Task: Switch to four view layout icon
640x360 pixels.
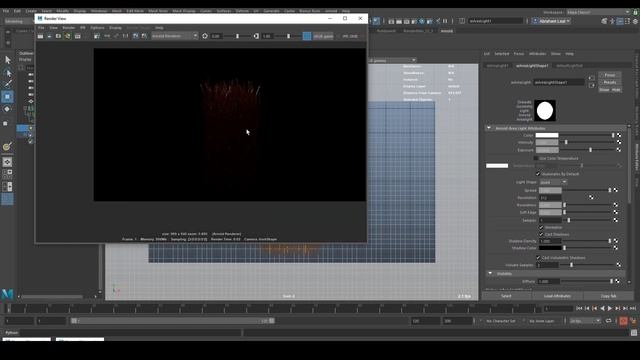Action: pos(7,174)
